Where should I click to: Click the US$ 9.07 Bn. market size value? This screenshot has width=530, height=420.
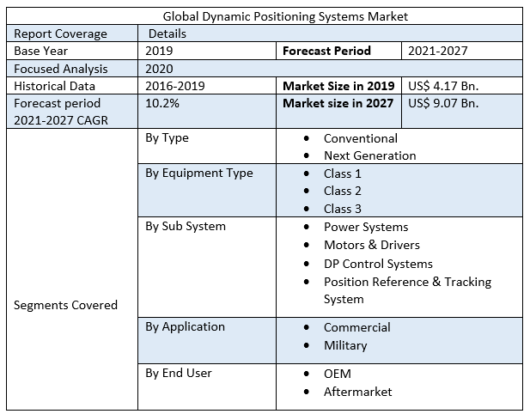443,103
